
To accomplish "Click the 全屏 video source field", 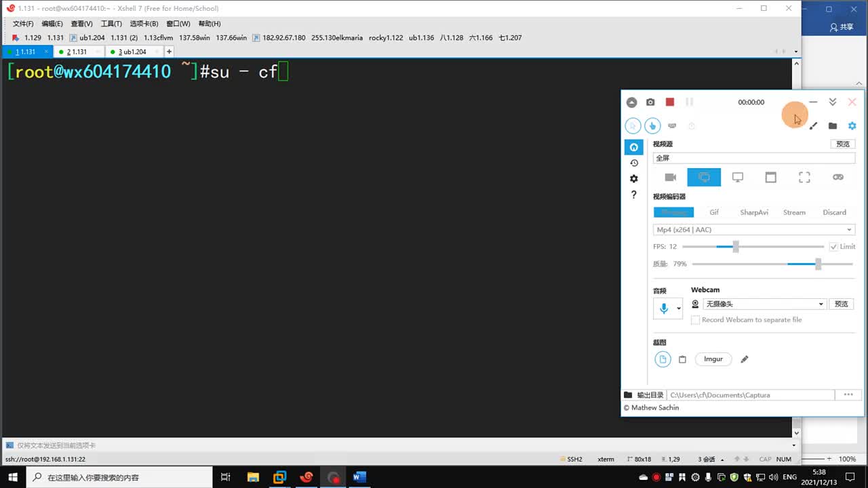I will (754, 158).
